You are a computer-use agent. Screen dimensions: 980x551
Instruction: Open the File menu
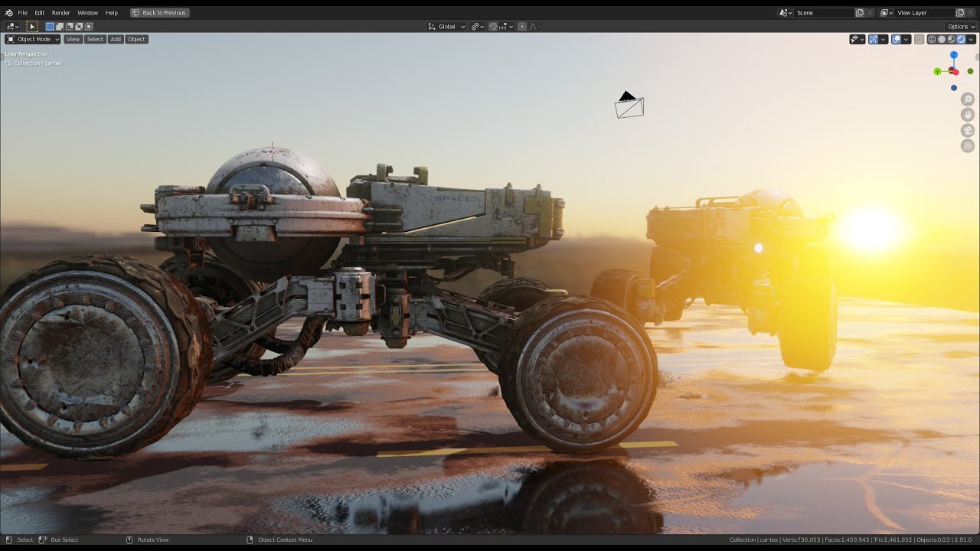[x=22, y=13]
